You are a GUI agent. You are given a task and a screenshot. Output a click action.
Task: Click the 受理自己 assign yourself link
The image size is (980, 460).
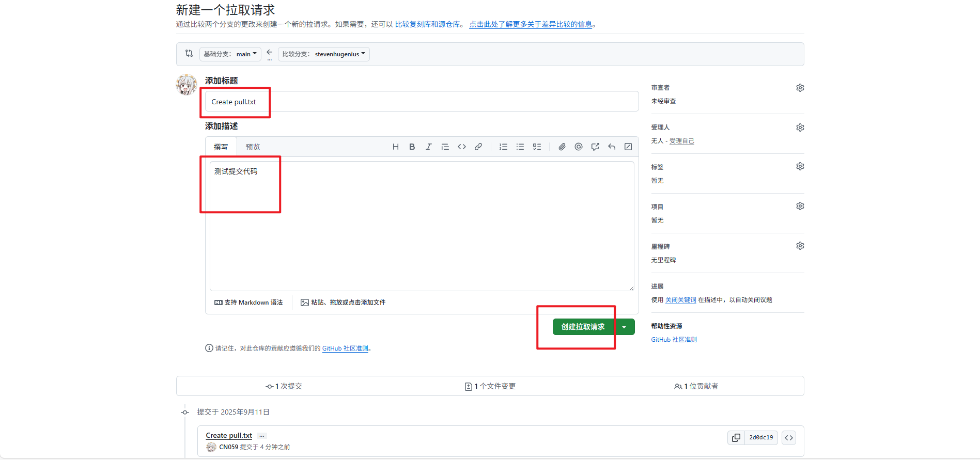tap(681, 141)
